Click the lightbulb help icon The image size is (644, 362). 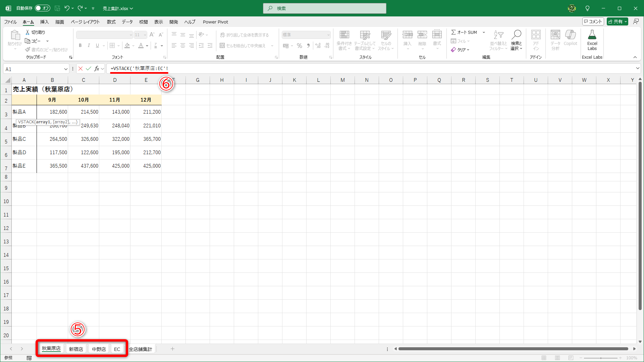pos(587,8)
